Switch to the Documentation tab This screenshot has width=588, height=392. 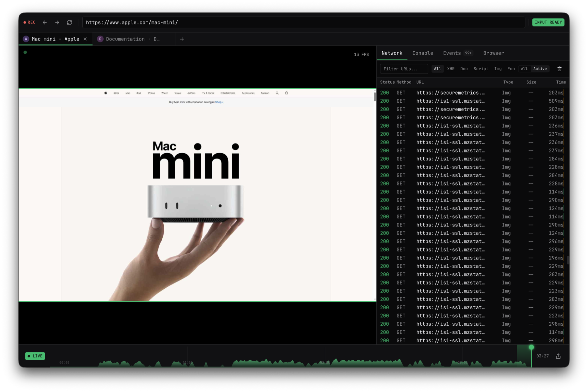(134, 39)
